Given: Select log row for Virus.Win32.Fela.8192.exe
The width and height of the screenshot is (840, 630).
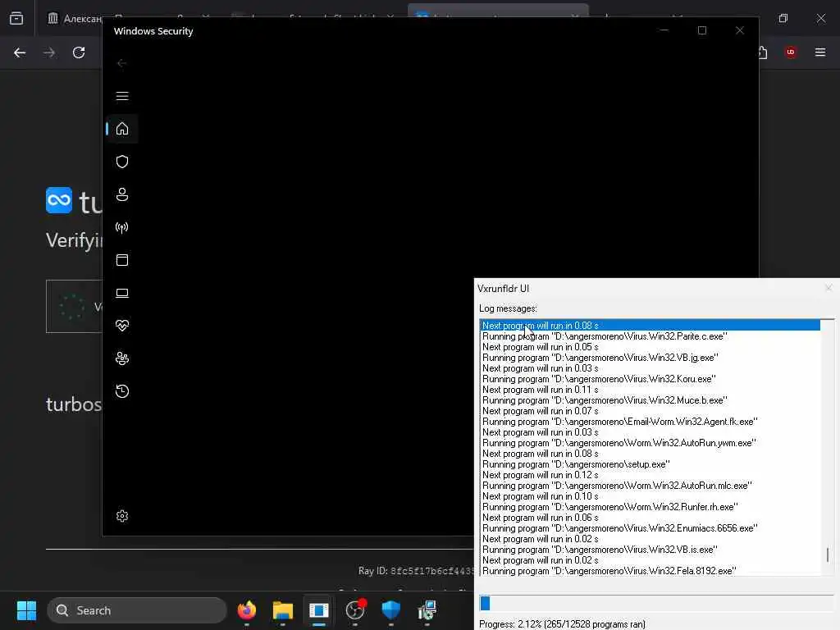Looking at the screenshot, I should click(x=651, y=571).
